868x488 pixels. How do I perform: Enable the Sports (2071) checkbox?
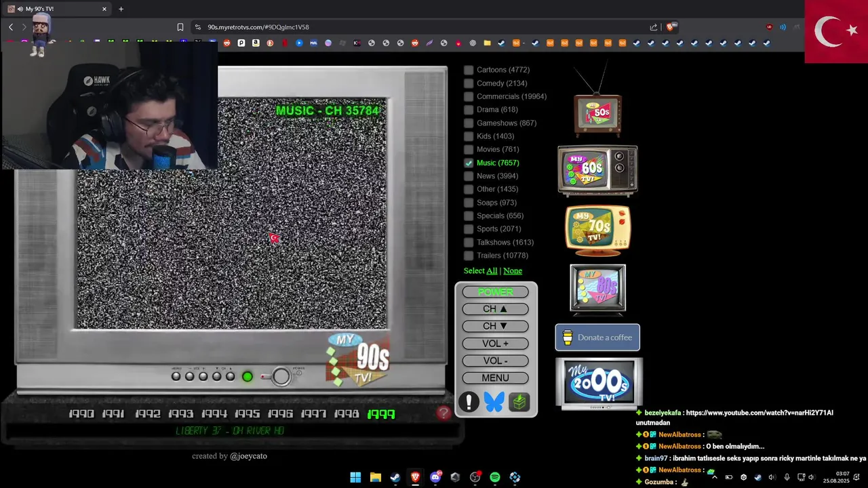coord(469,229)
